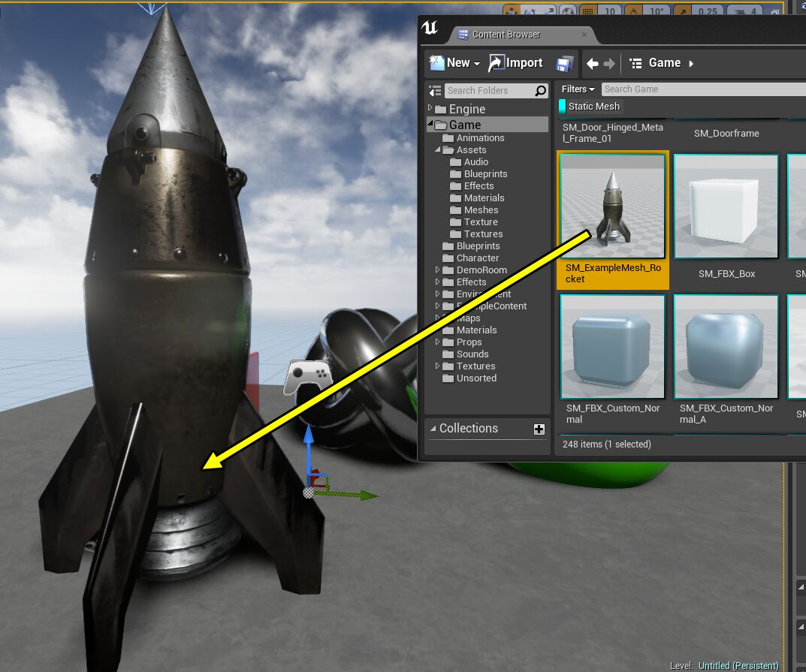The image size is (806, 672).
Task: Click the path picker list icon
Action: tap(635, 64)
